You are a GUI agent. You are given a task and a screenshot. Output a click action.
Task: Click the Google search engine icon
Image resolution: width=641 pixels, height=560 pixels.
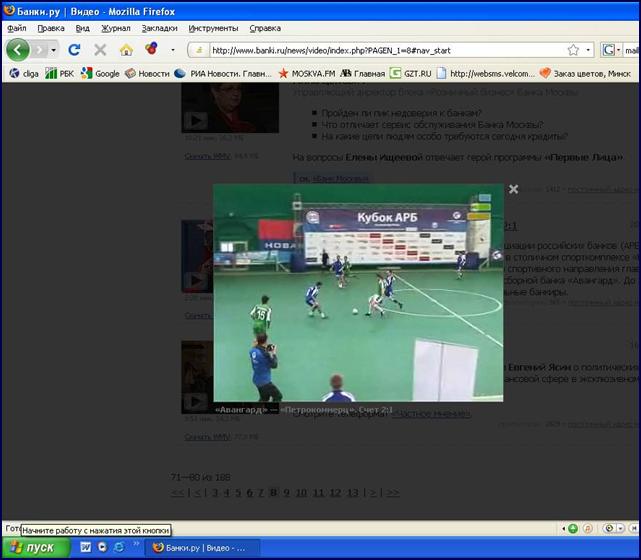tap(608, 50)
